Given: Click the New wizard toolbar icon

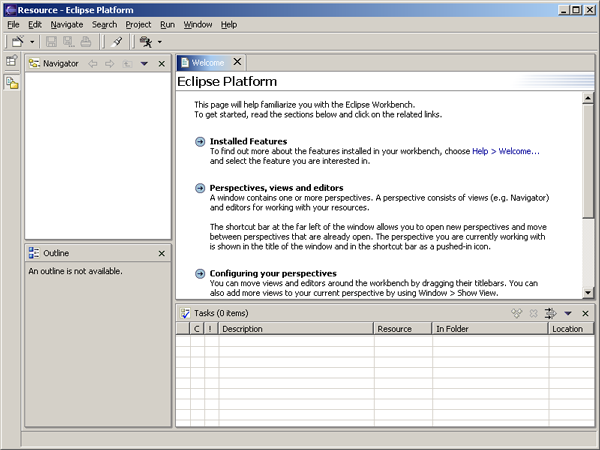Looking at the screenshot, I should (17, 42).
